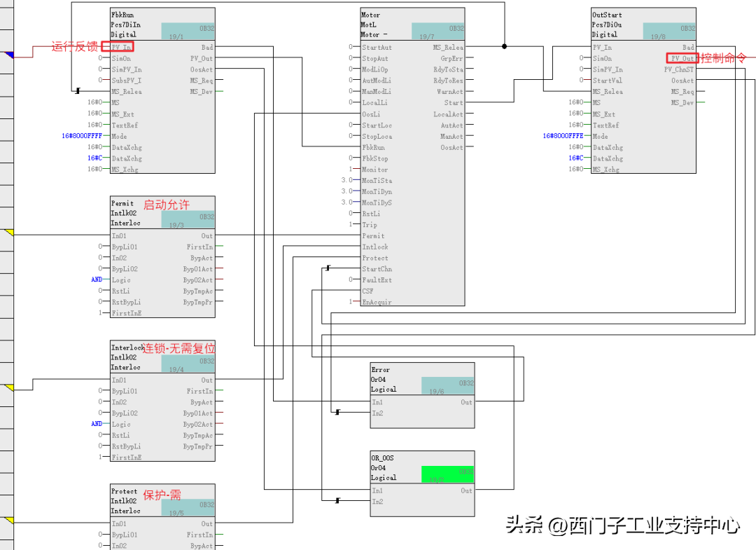The height and width of the screenshot is (550, 756).
Task: Select the Error Or04 block's In2 pin
Action: point(377,413)
